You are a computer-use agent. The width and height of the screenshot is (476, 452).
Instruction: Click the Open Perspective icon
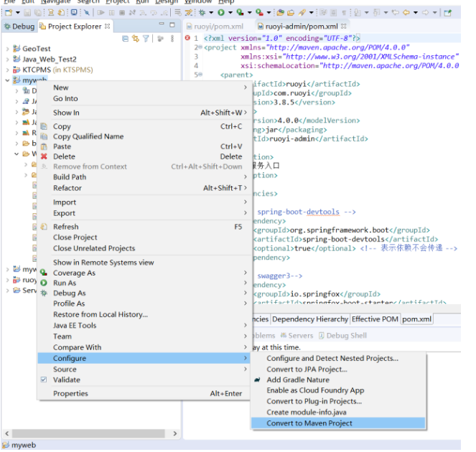point(447,13)
